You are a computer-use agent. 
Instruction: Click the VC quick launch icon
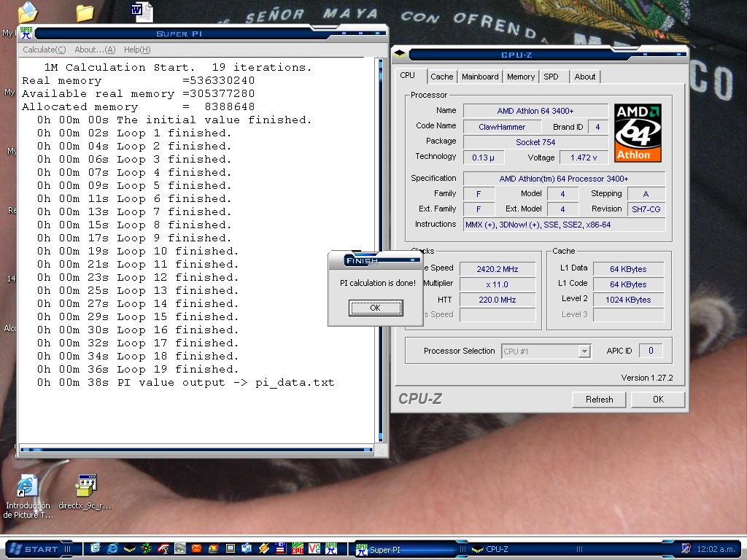tap(314, 548)
